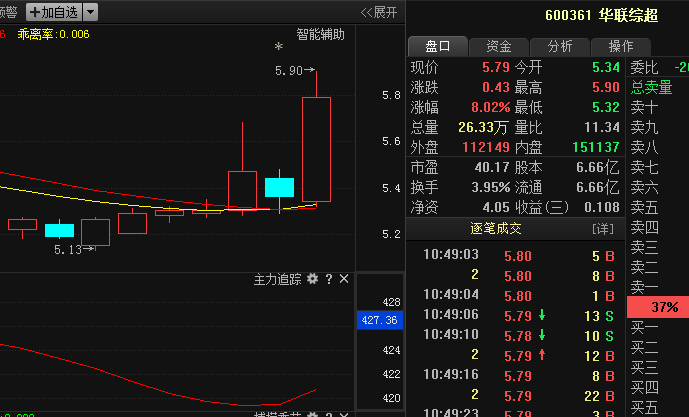Switch to the 分析 tab
Viewport: 689px width, 417px height.
click(560, 46)
